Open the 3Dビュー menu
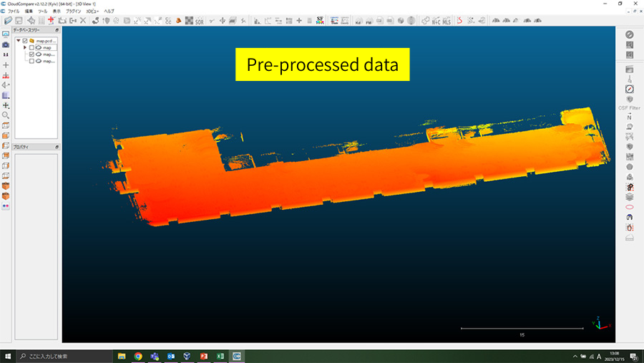 coord(92,11)
